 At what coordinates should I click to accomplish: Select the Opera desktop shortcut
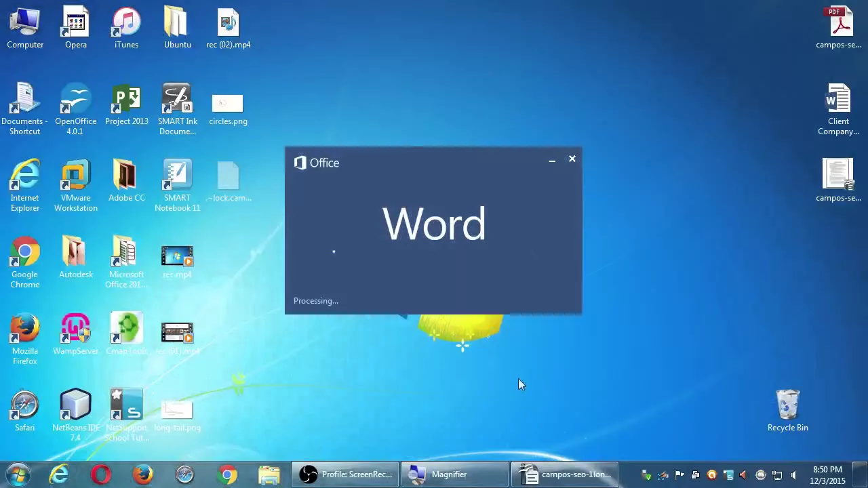point(76,27)
